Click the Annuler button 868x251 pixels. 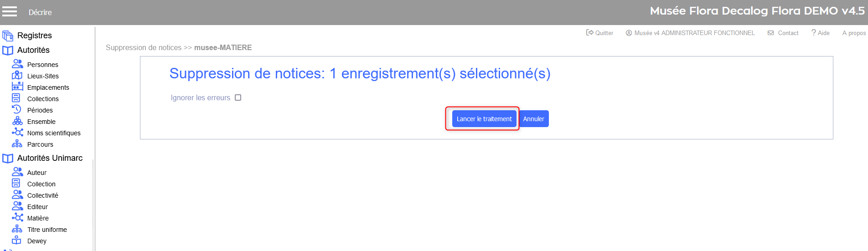point(534,119)
